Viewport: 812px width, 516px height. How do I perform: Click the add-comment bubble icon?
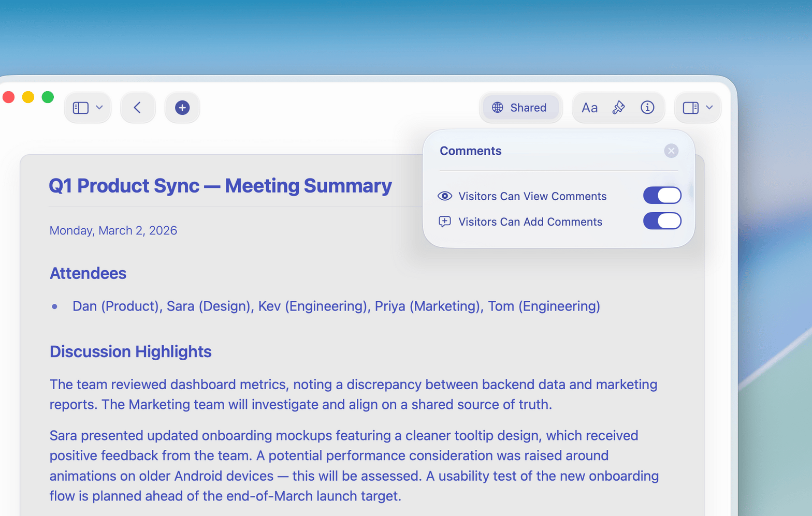[445, 222]
